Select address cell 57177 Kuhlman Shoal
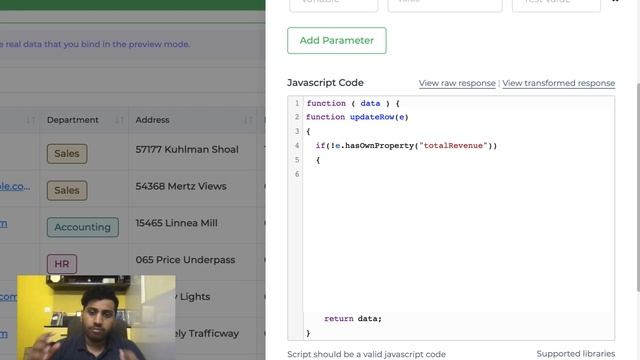 coord(187,149)
